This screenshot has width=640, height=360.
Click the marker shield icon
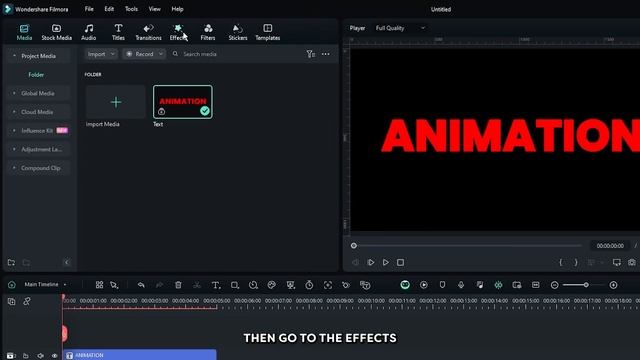(442, 285)
